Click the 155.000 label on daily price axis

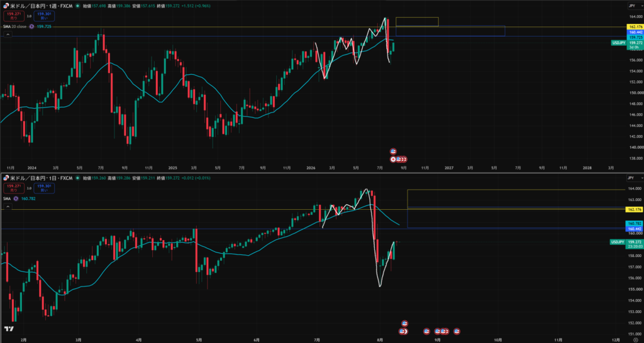pyautogui.click(x=635, y=288)
